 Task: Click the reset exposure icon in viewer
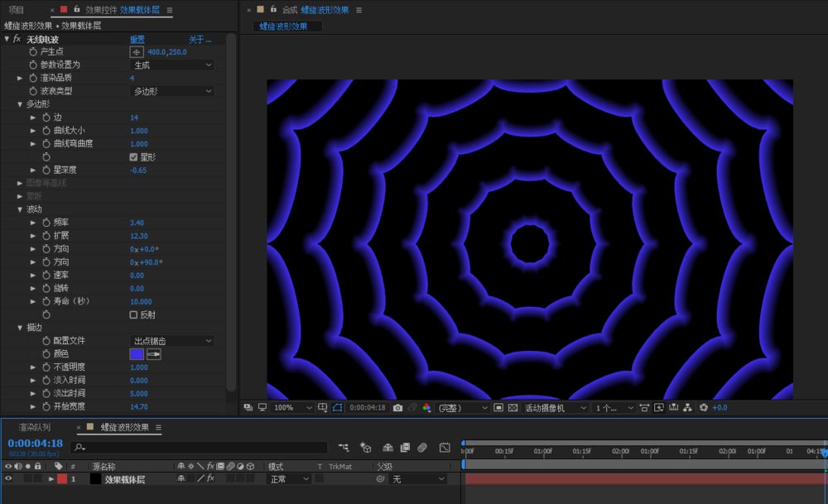click(704, 408)
